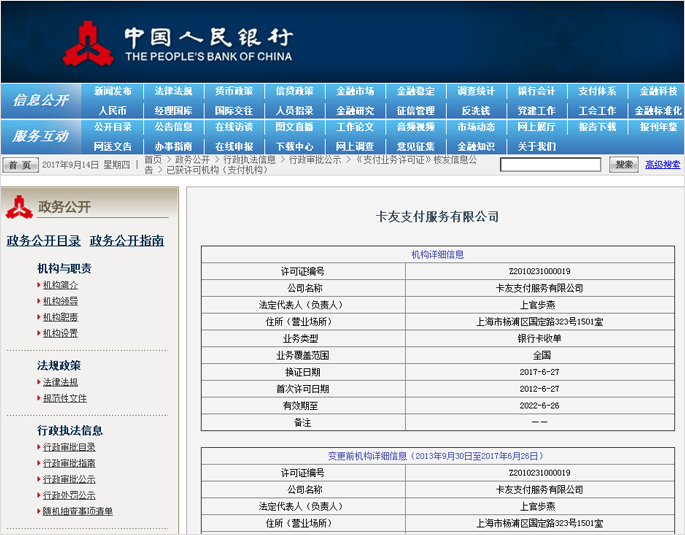Click 行政审批公示 in the breadcrumb

click(315, 160)
